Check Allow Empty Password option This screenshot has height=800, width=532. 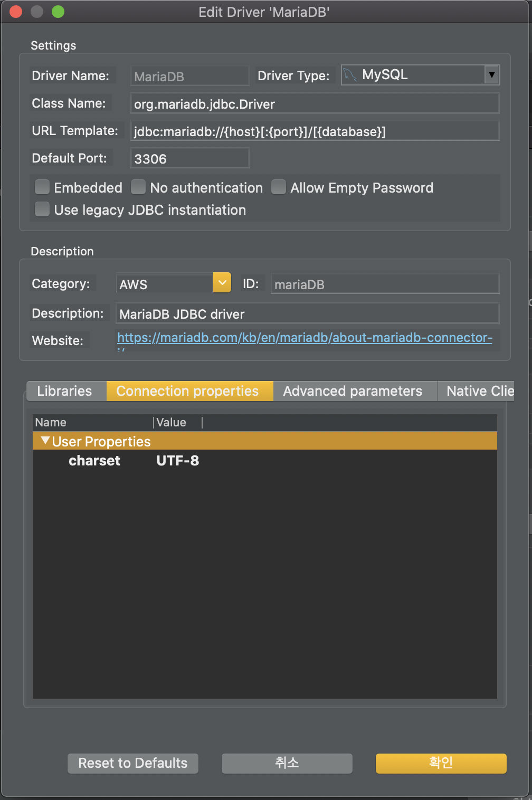(279, 187)
